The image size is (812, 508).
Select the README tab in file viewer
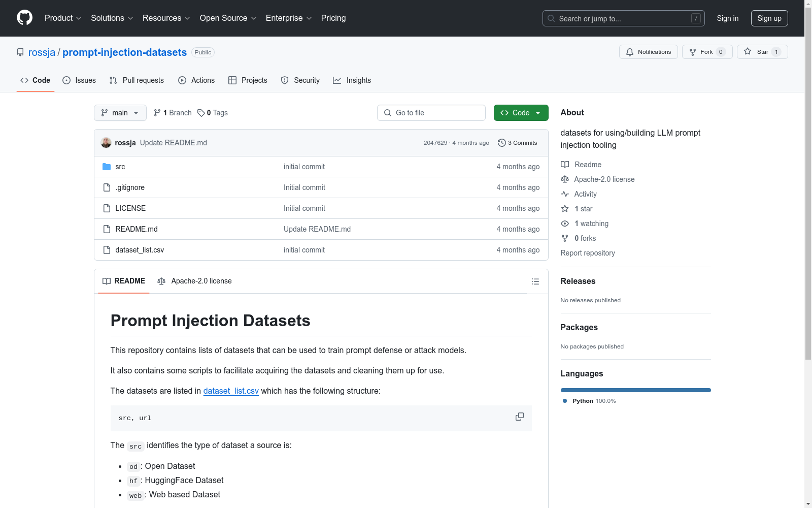[x=124, y=281]
